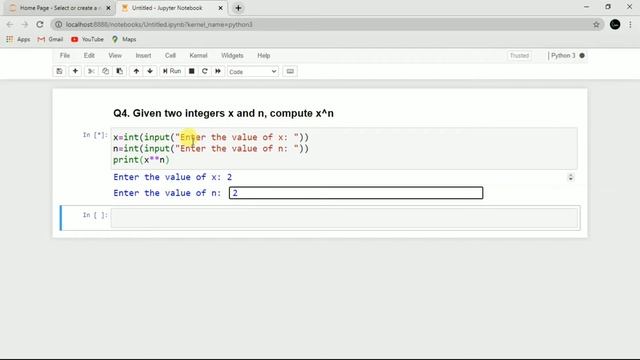Viewport: 640px width, 360px height.
Task: Close the Home Page browser tab
Action: click(108, 8)
